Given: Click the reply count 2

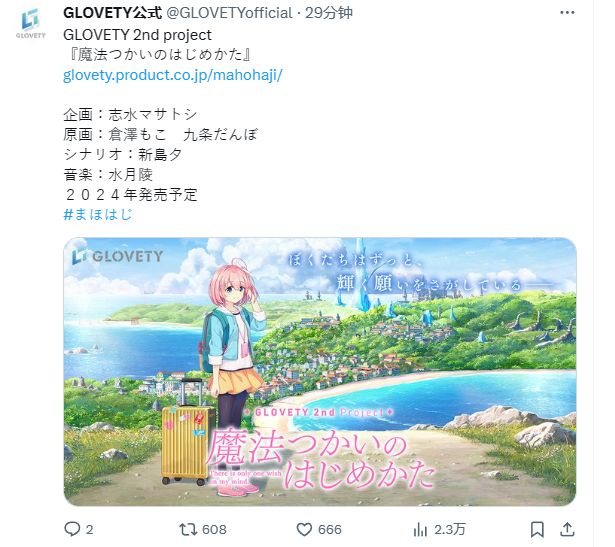Looking at the screenshot, I should [89, 530].
